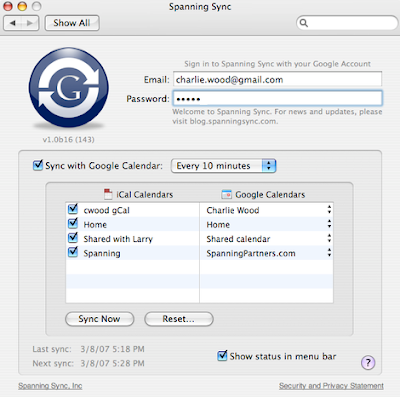Toggle Show status in menu bar
The height and width of the screenshot is (397, 400).
pos(222,356)
